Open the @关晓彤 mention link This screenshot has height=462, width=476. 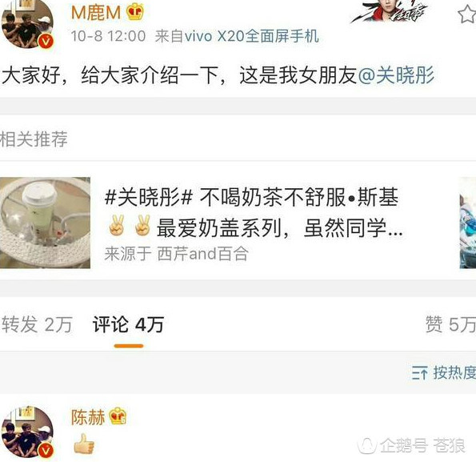[396, 75]
